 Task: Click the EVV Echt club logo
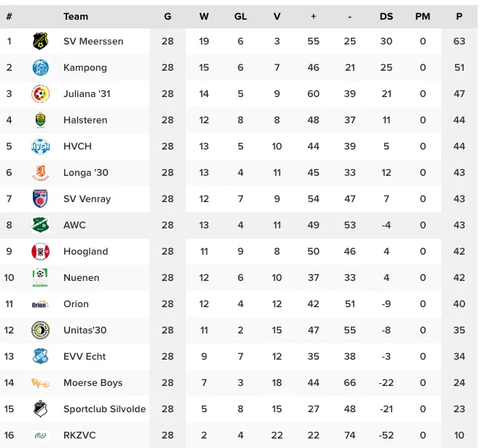[x=40, y=357]
